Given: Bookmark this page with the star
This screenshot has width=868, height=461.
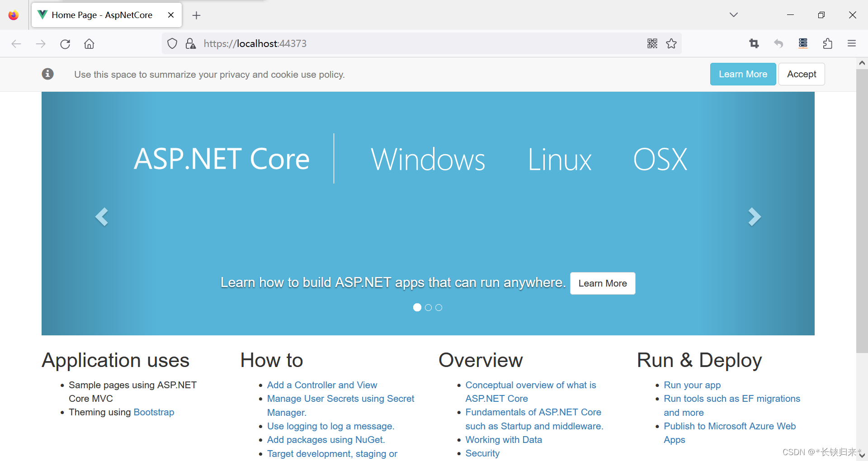Looking at the screenshot, I should coord(671,43).
